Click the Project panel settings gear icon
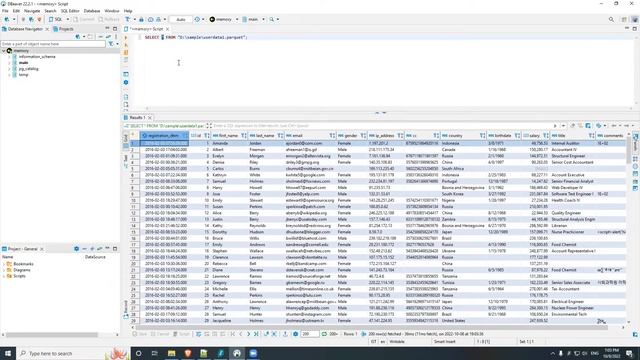 click(76, 249)
